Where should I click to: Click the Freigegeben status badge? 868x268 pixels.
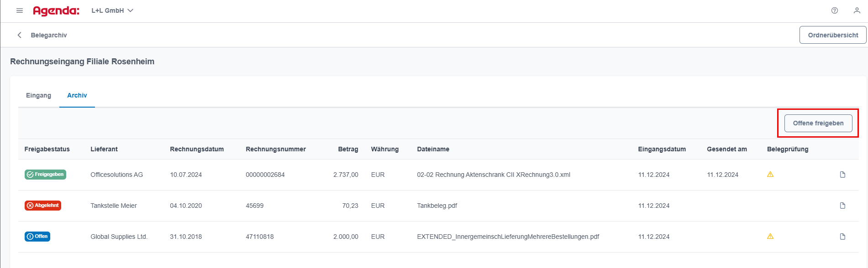(x=45, y=175)
